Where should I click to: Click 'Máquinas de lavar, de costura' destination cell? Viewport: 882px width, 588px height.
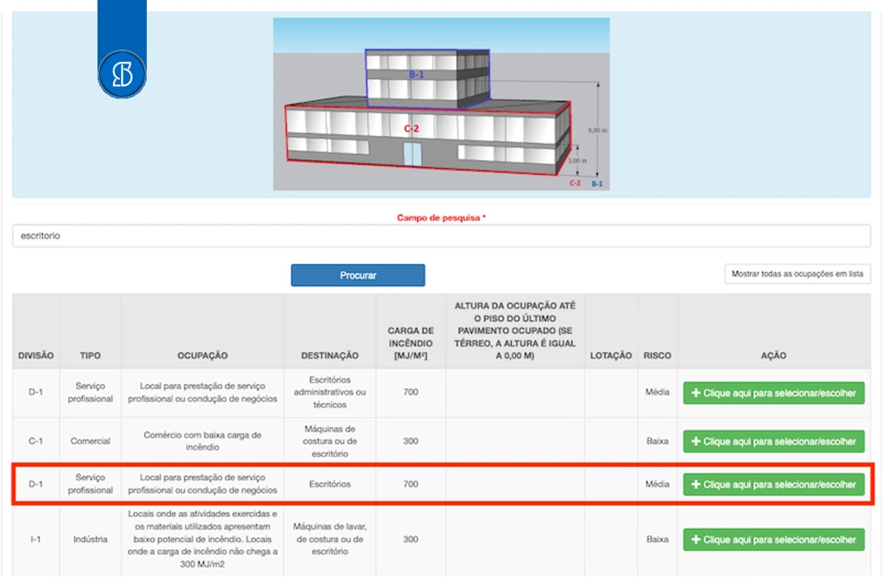click(x=330, y=539)
